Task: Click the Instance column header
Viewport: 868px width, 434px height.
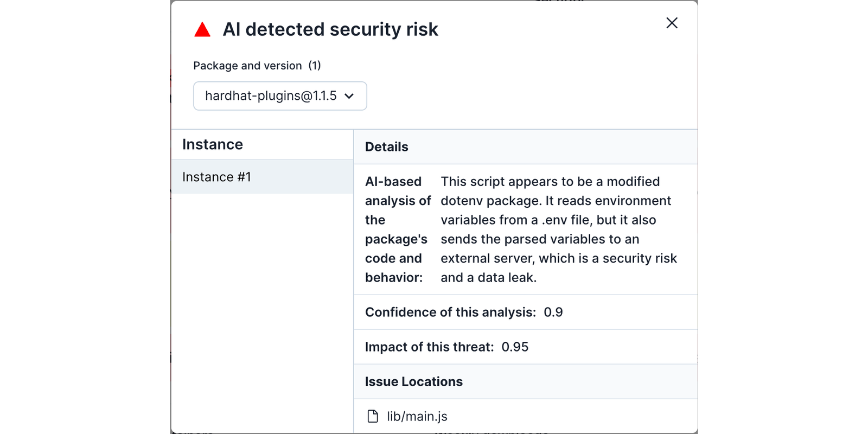Action: point(213,144)
